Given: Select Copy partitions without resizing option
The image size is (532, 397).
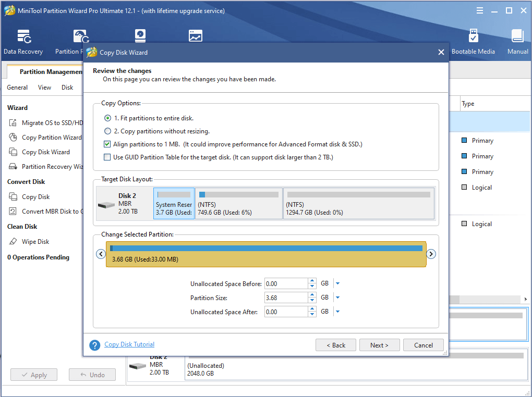Looking at the screenshot, I should 107,131.
